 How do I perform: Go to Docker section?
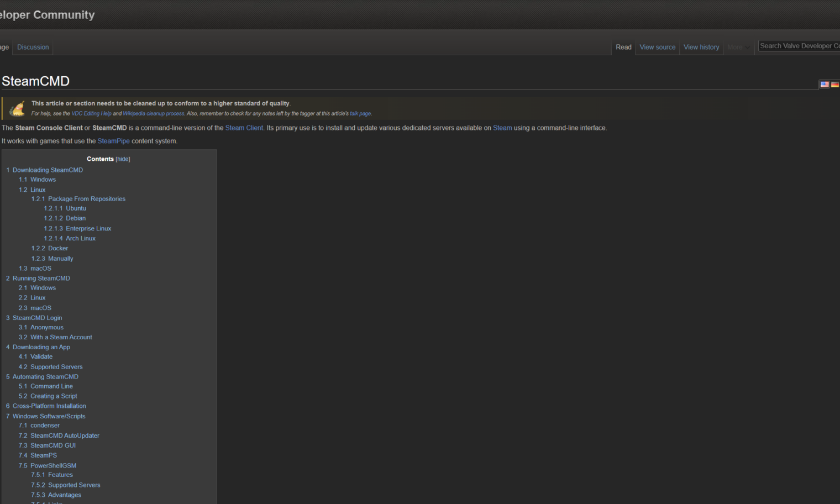click(50, 249)
